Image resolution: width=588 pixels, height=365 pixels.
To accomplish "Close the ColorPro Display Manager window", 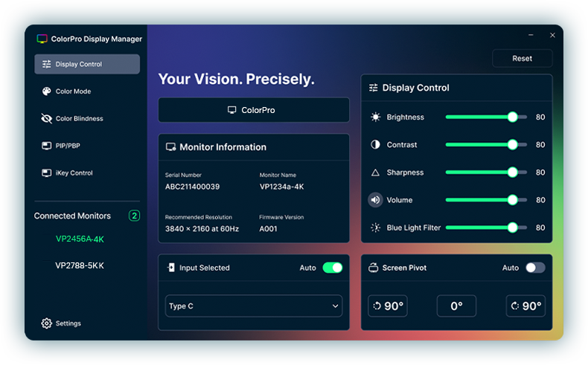I will pyautogui.click(x=552, y=35).
